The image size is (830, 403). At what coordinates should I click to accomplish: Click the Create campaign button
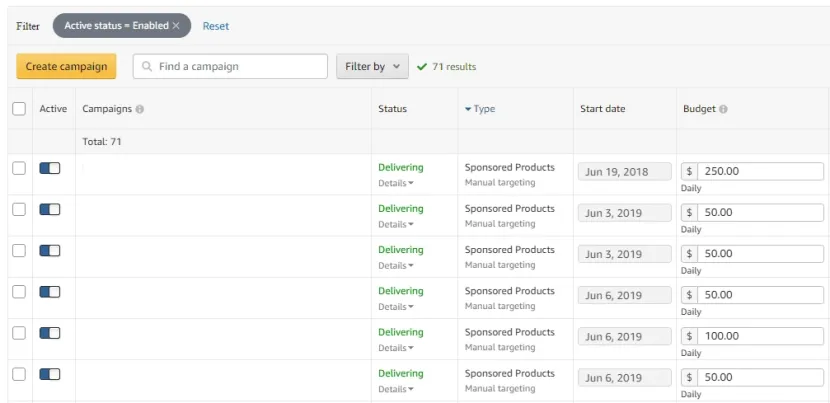point(66,66)
